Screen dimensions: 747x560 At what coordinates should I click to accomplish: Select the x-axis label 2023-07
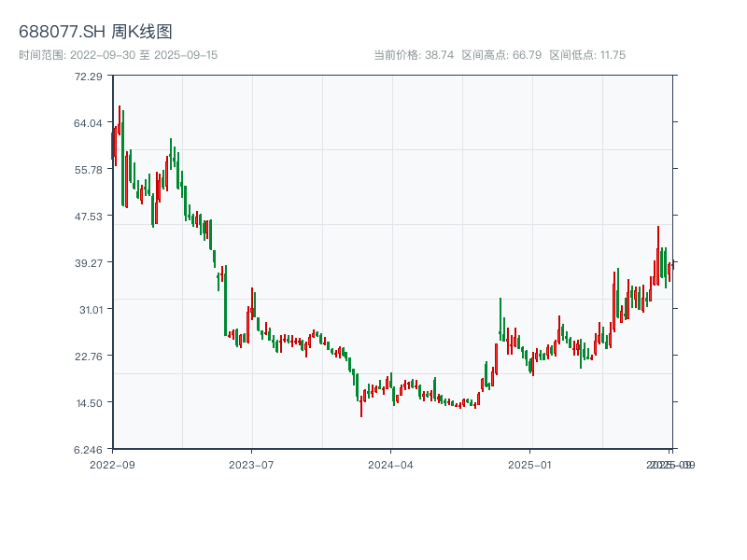click(x=251, y=465)
